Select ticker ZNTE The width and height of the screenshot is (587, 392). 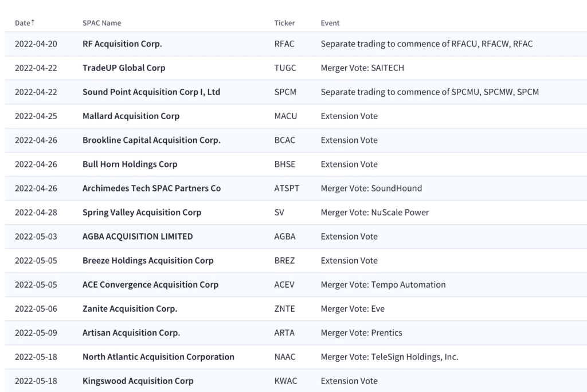[284, 308]
